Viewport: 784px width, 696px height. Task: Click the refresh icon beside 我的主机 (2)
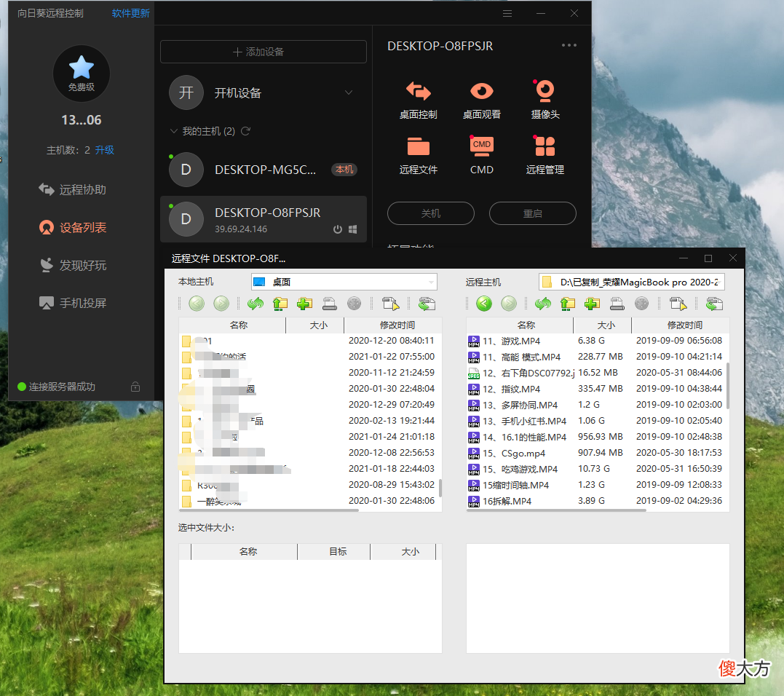click(245, 131)
